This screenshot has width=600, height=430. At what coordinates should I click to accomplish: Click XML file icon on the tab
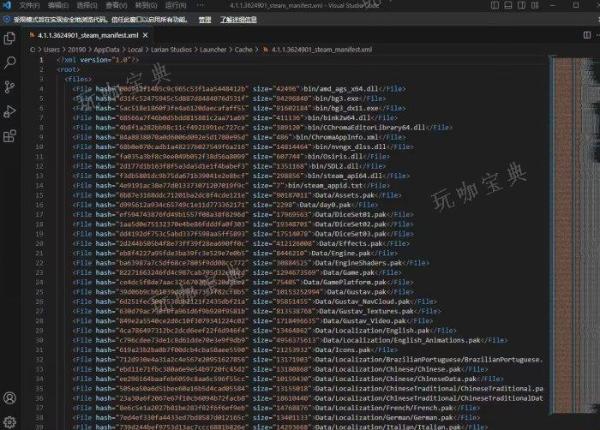click(x=33, y=35)
